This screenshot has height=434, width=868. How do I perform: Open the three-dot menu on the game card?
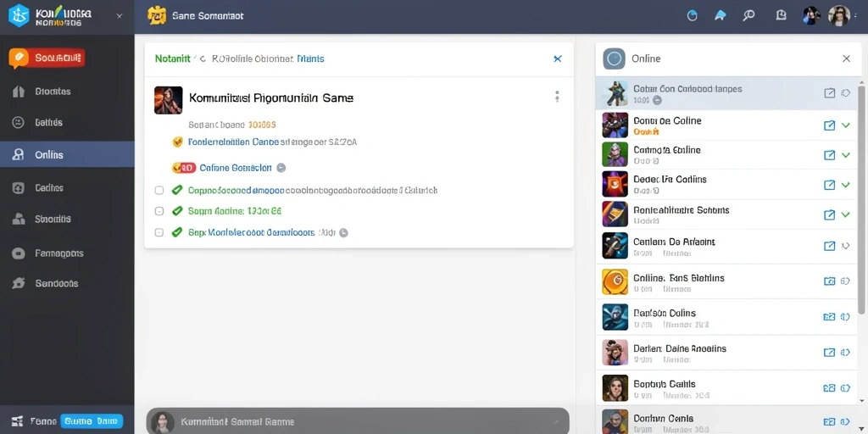tap(557, 97)
